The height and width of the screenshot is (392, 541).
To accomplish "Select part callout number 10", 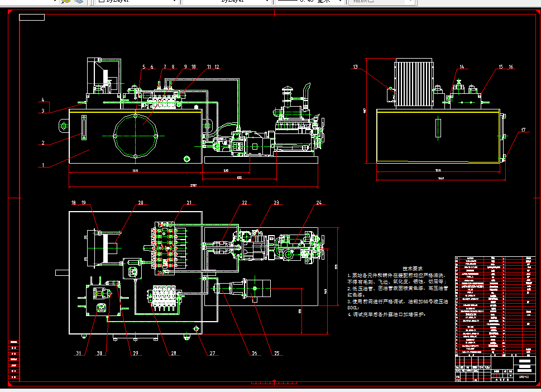I will point(194,67).
